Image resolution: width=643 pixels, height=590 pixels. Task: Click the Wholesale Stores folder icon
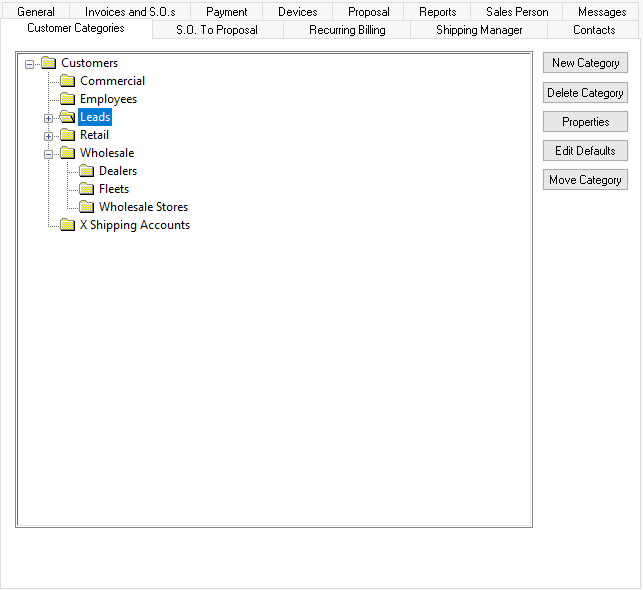click(86, 207)
